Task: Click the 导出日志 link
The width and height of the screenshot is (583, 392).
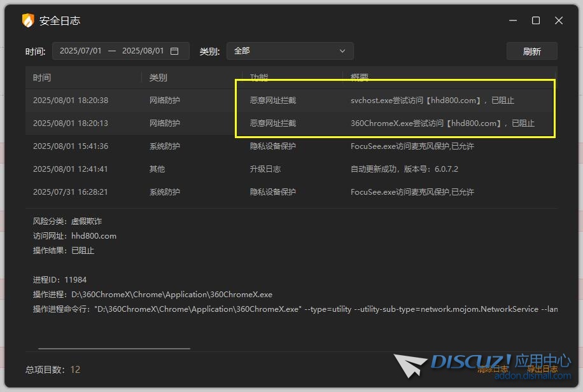Action: pos(542,369)
